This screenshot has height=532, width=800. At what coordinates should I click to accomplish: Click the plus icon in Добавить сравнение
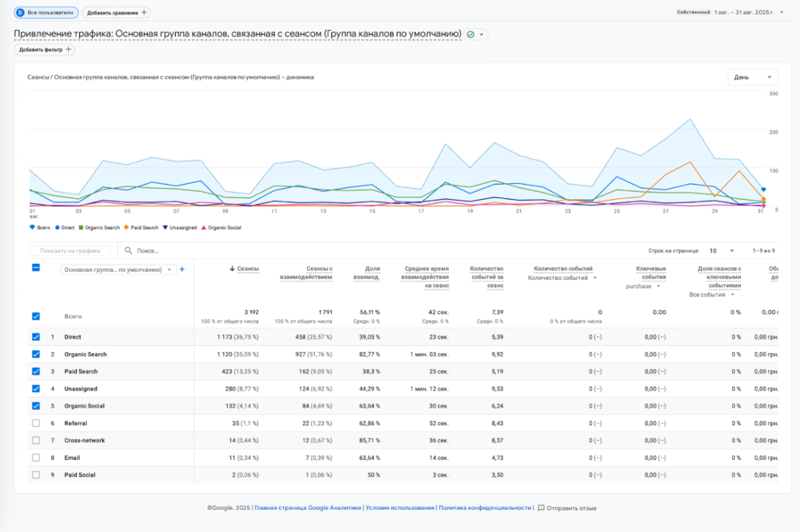click(144, 12)
